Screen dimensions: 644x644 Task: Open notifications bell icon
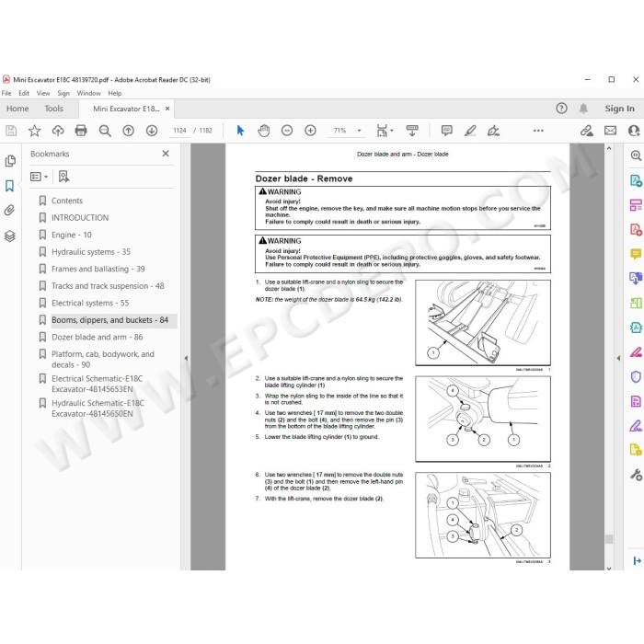[583, 109]
